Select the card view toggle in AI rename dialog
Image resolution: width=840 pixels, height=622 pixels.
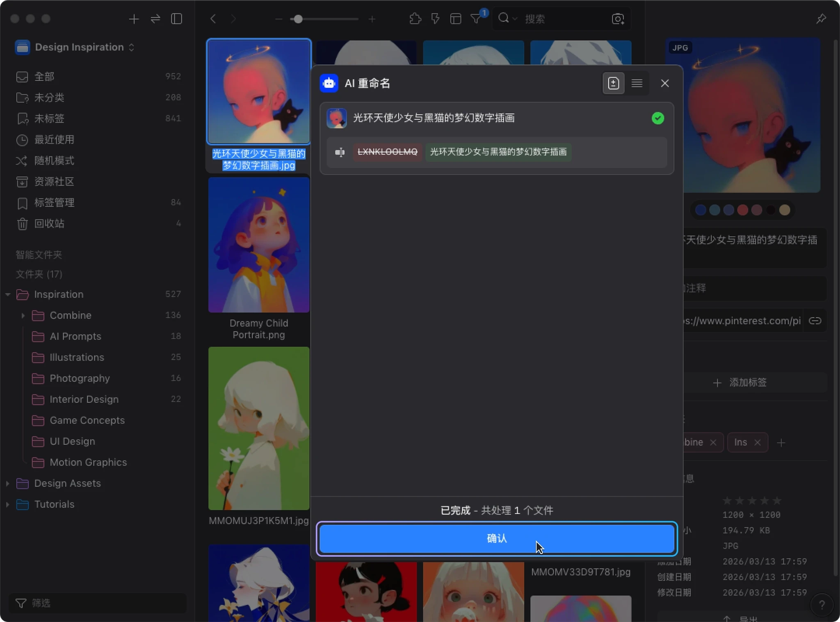tap(613, 84)
